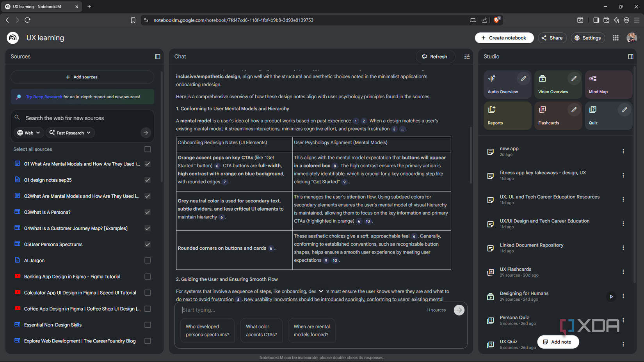Click the Add sources button
This screenshot has height=362, width=644.
[82, 77]
